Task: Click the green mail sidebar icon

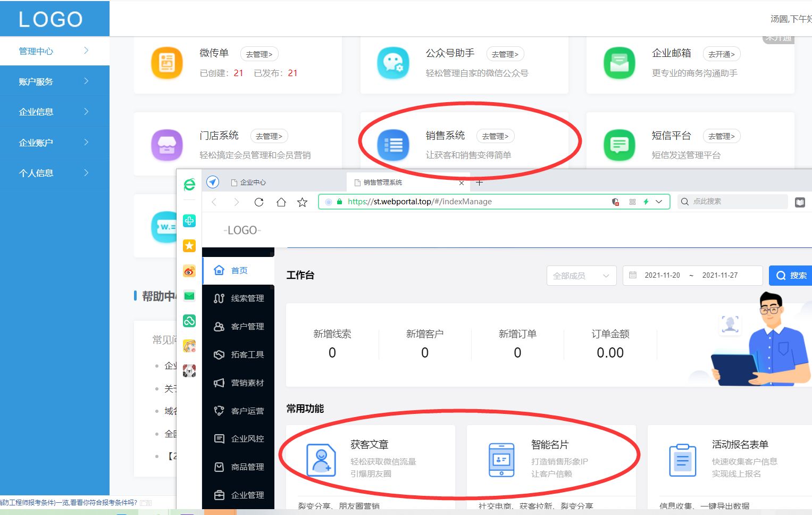Action: pos(189,296)
